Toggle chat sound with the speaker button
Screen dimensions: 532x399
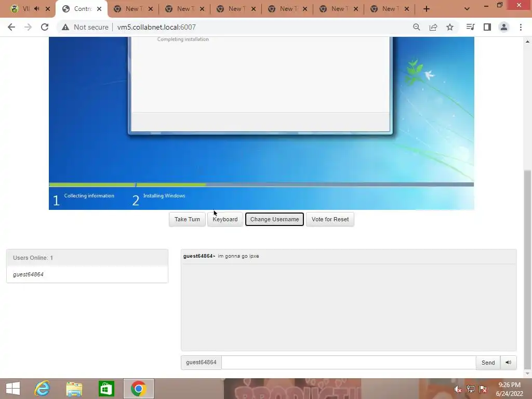508,363
